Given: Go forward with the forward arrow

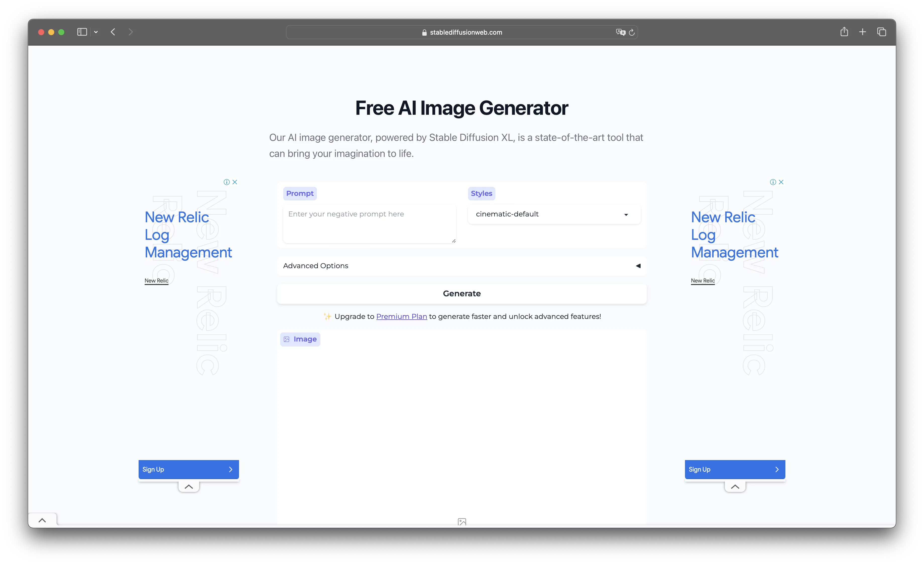Looking at the screenshot, I should click(x=131, y=32).
